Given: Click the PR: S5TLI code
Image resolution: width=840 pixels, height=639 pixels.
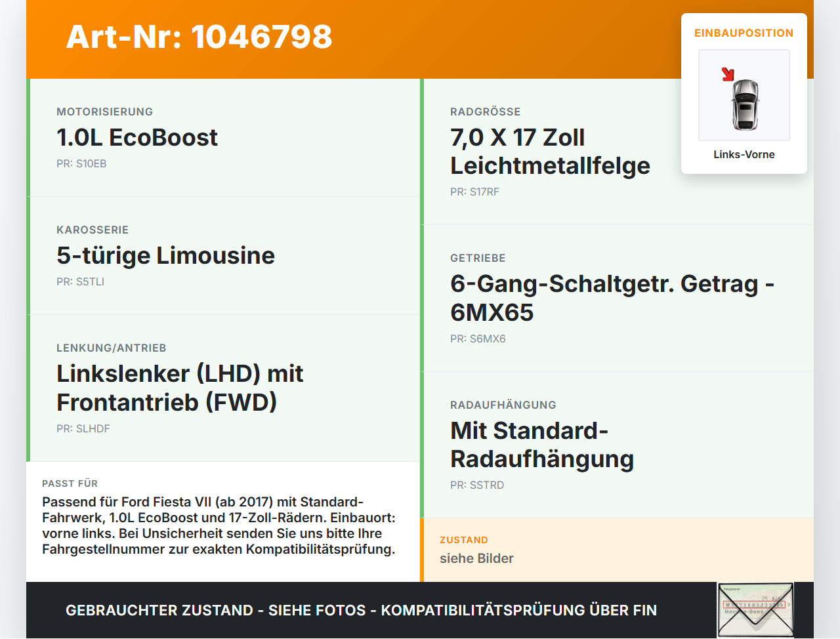Looking at the screenshot, I should click(80, 281).
